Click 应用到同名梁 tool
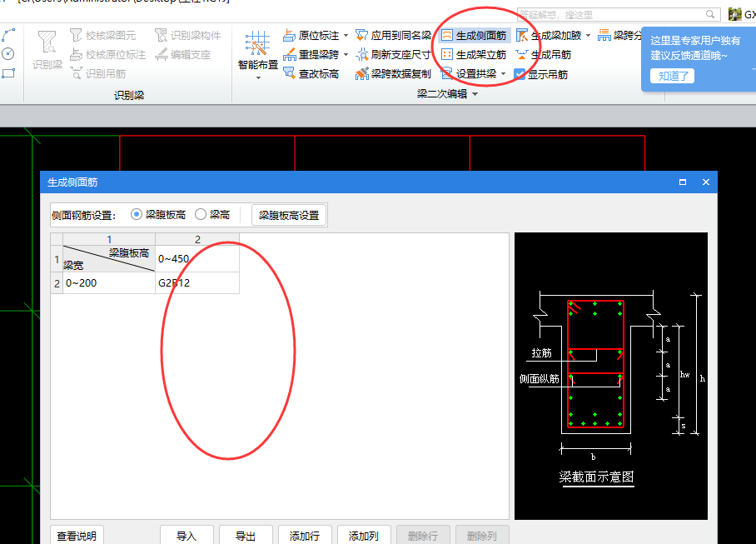The height and width of the screenshot is (544, 756). pyautogui.click(x=394, y=35)
